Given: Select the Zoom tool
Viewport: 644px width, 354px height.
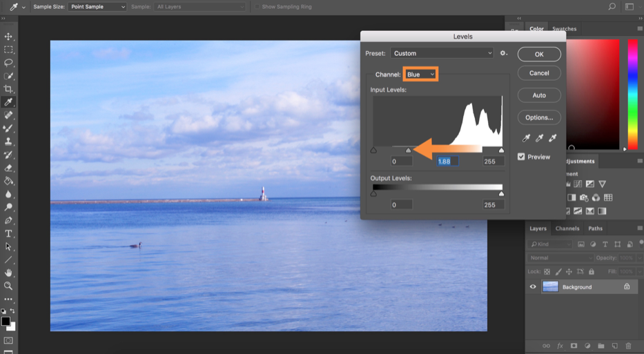Looking at the screenshot, I should [x=8, y=286].
